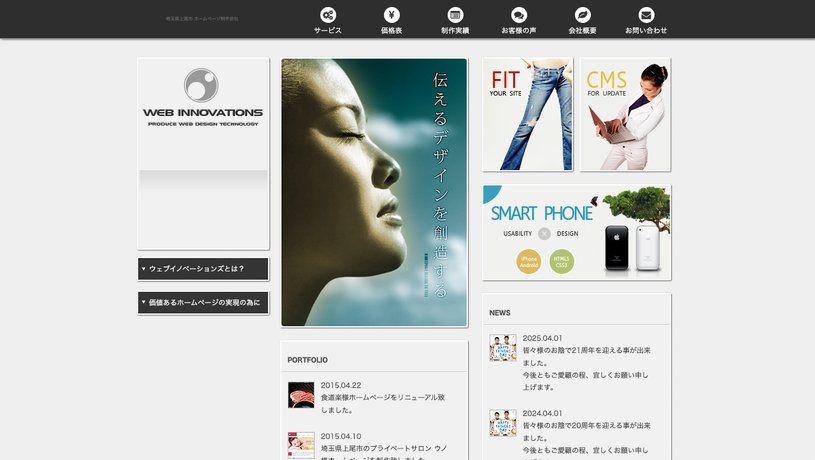Open the サービス menu label
Screen dimensions: 815x460
(328, 31)
